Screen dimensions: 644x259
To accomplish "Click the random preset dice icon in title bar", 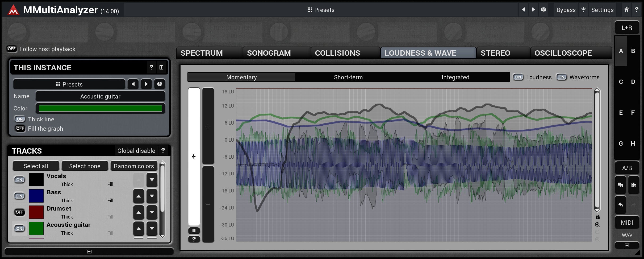I will tap(543, 10).
